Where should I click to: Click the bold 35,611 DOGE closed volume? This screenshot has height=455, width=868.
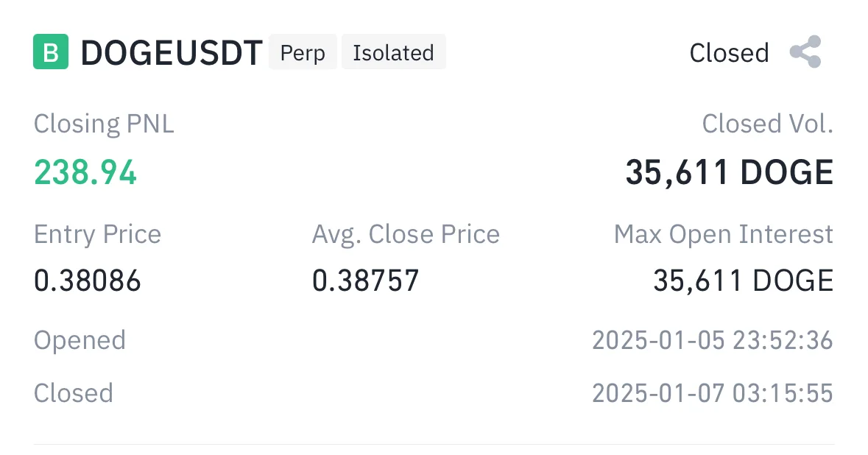[x=729, y=172]
